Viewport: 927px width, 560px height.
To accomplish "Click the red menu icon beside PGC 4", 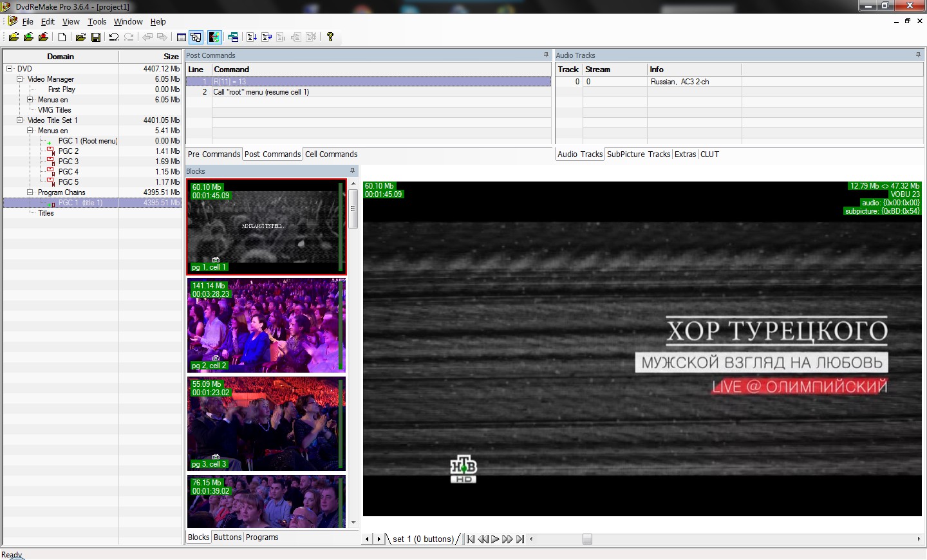I will pyautogui.click(x=51, y=172).
